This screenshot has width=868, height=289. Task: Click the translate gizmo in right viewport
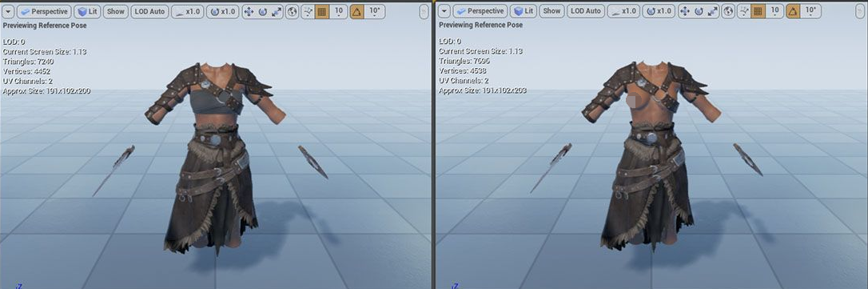pyautogui.click(x=685, y=11)
